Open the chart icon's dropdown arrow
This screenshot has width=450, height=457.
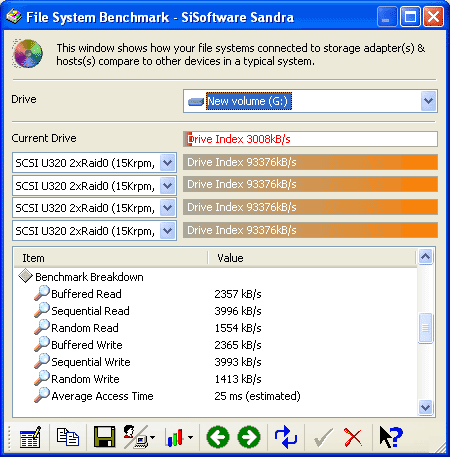(x=190, y=437)
